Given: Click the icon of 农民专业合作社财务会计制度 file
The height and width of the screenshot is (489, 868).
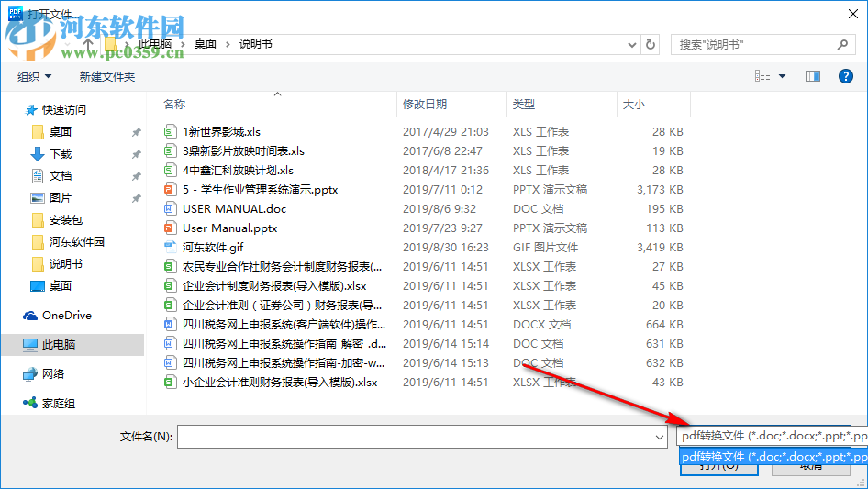Looking at the screenshot, I should coord(170,266).
